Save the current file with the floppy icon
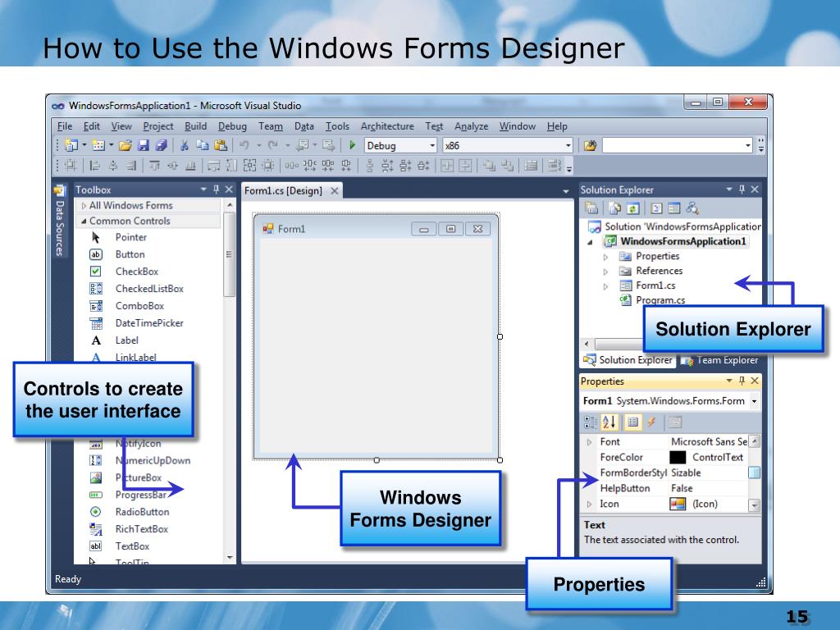The height and width of the screenshot is (630, 840). pos(143,145)
